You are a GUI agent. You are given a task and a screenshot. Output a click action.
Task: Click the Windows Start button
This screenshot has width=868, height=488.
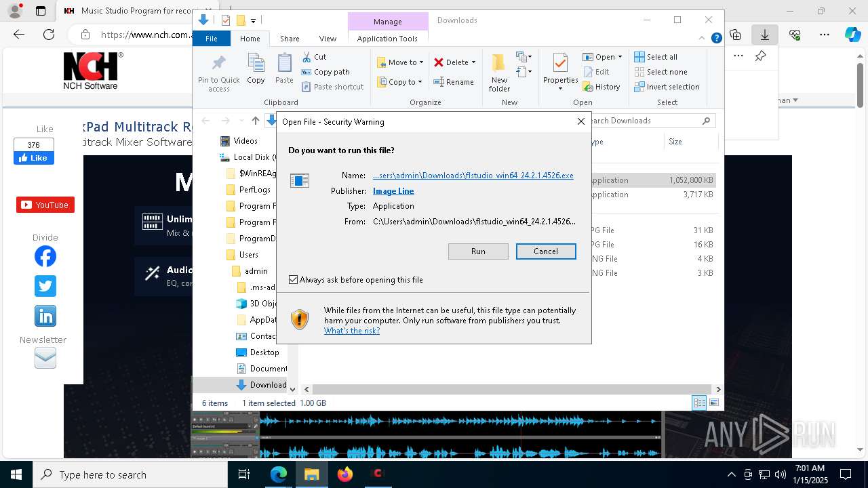16,474
